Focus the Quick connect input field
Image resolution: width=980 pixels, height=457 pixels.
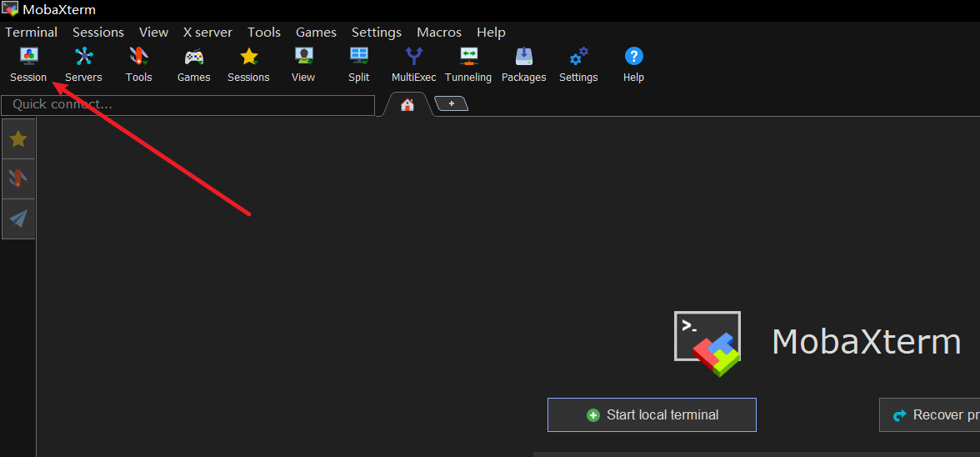tap(188, 105)
